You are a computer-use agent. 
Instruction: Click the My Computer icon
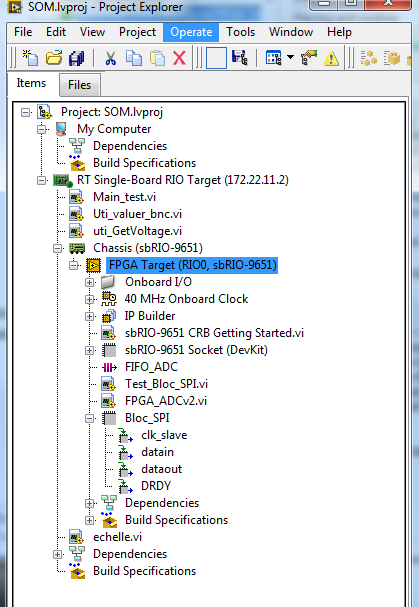coord(61,129)
